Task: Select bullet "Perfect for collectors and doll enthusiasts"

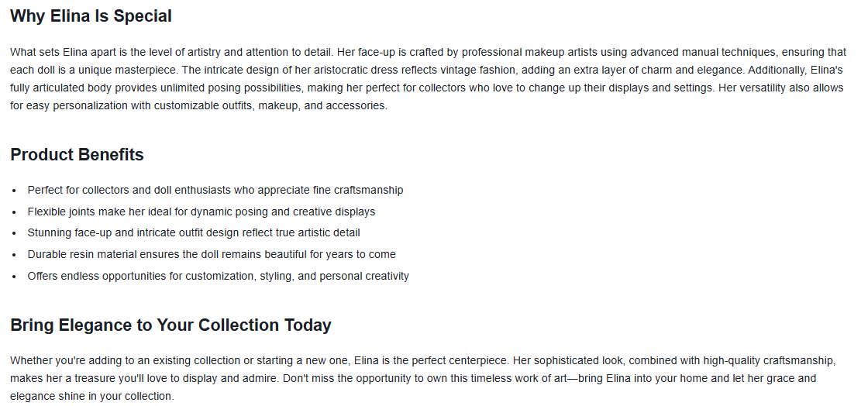Action: 215,190
